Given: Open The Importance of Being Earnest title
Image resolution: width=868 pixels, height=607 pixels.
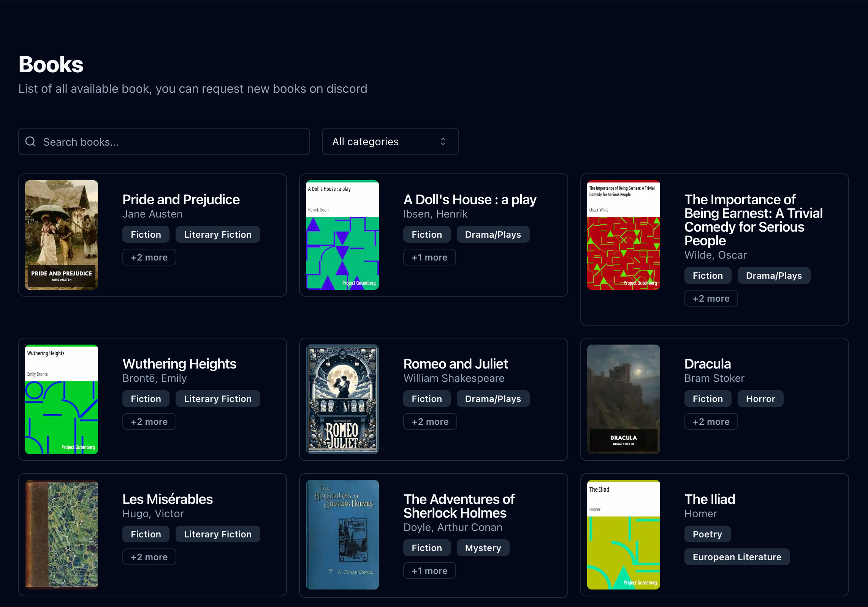Looking at the screenshot, I should (x=754, y=220).
